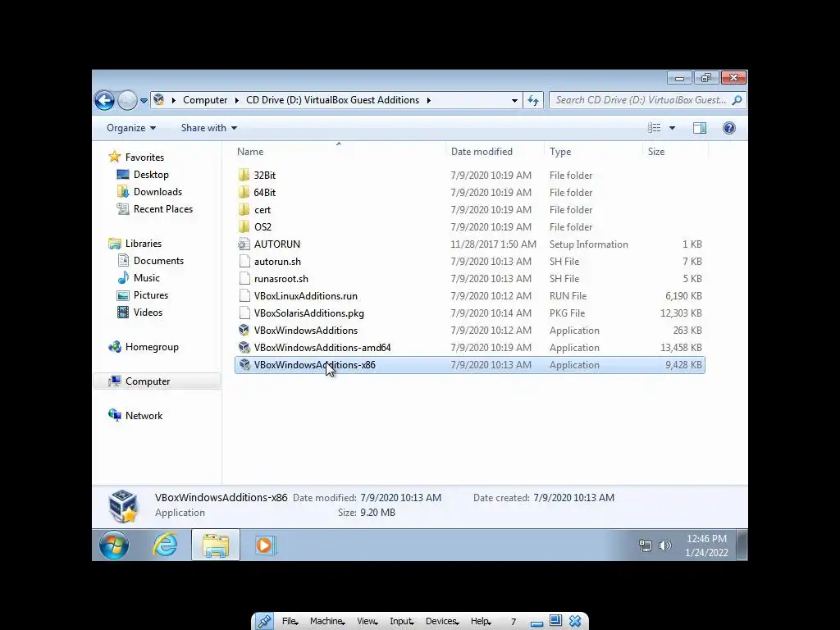Open Music library in navigation pane

pyautogui.click(x=147, y=278)
